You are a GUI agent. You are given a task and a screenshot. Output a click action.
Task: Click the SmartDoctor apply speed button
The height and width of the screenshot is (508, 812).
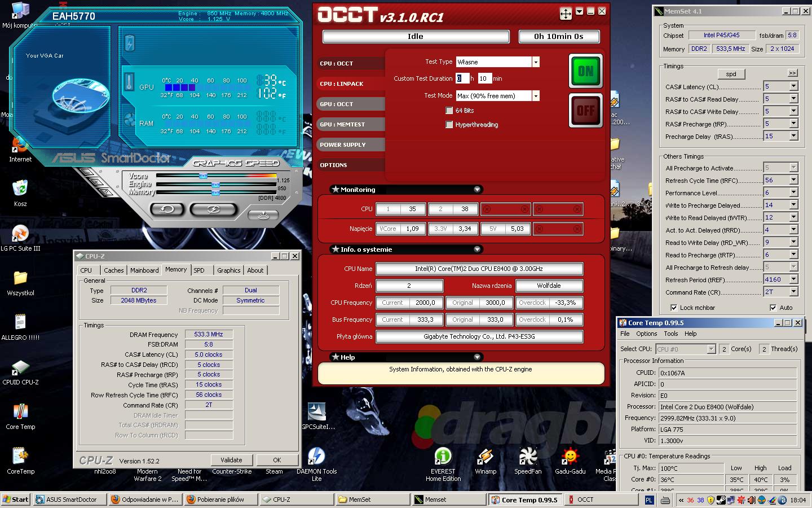pos(213,209)
